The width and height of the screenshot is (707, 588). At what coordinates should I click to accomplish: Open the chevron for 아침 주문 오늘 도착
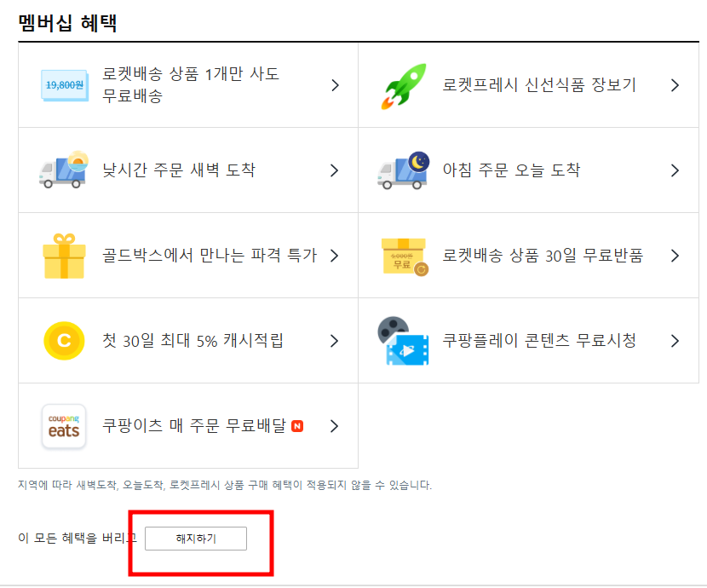click(675, 170)
